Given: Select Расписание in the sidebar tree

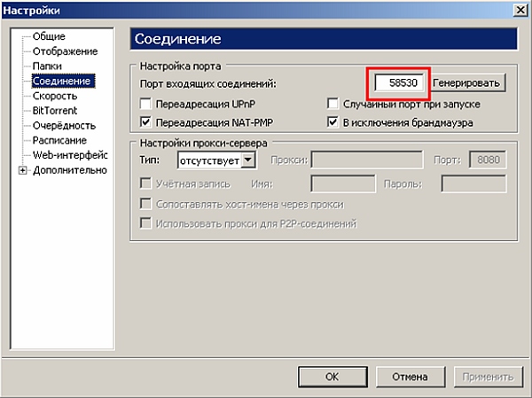Looking at the screenshot, I should click(59, 140).
